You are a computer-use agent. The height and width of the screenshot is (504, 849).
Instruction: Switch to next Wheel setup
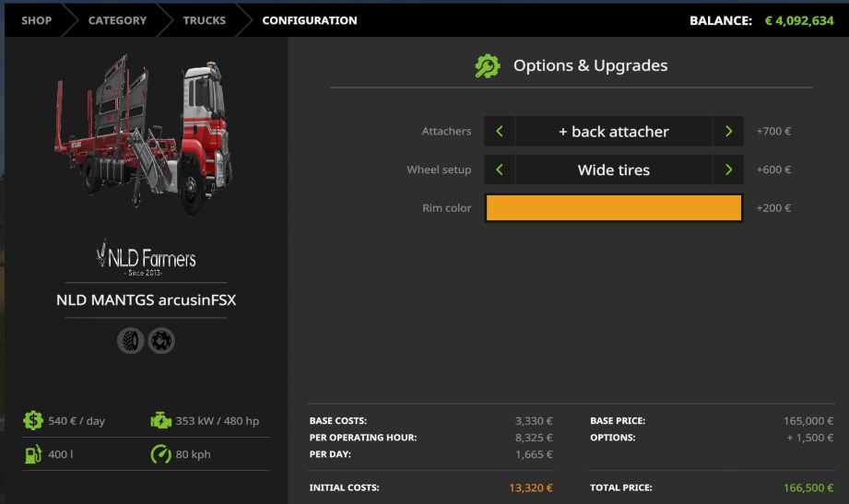tap(728, 170)
